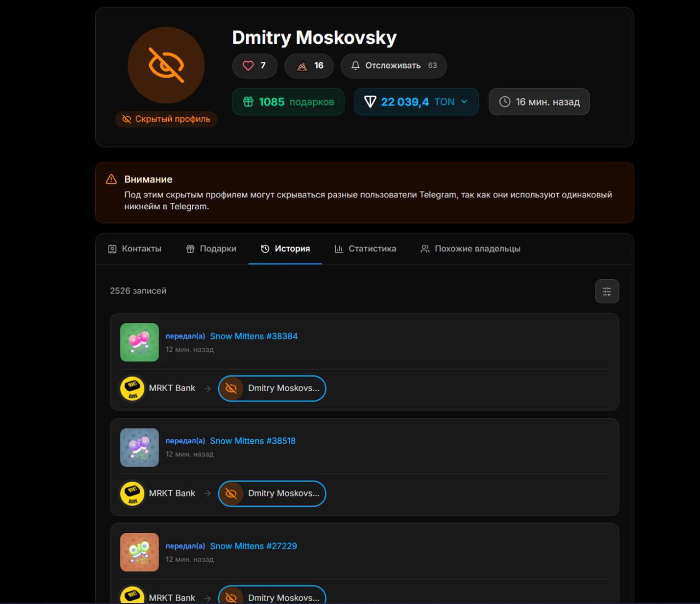
Task: Click the hidden-profile crossed-eye avatar
Action: (x=166, y=65)
